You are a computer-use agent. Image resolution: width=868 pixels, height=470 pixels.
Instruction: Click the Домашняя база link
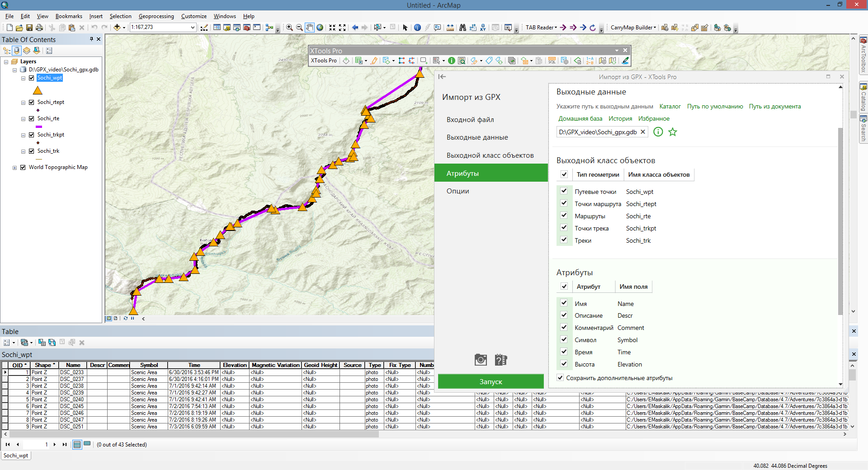[580, 119]
